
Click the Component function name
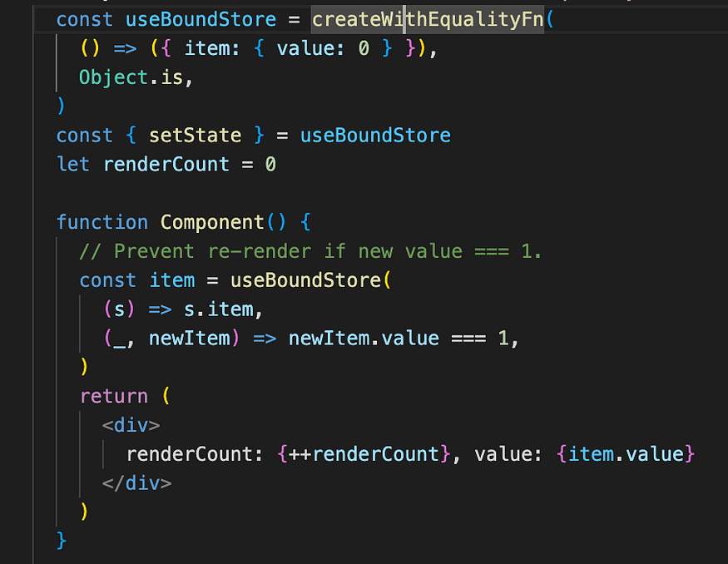[212, 222]
